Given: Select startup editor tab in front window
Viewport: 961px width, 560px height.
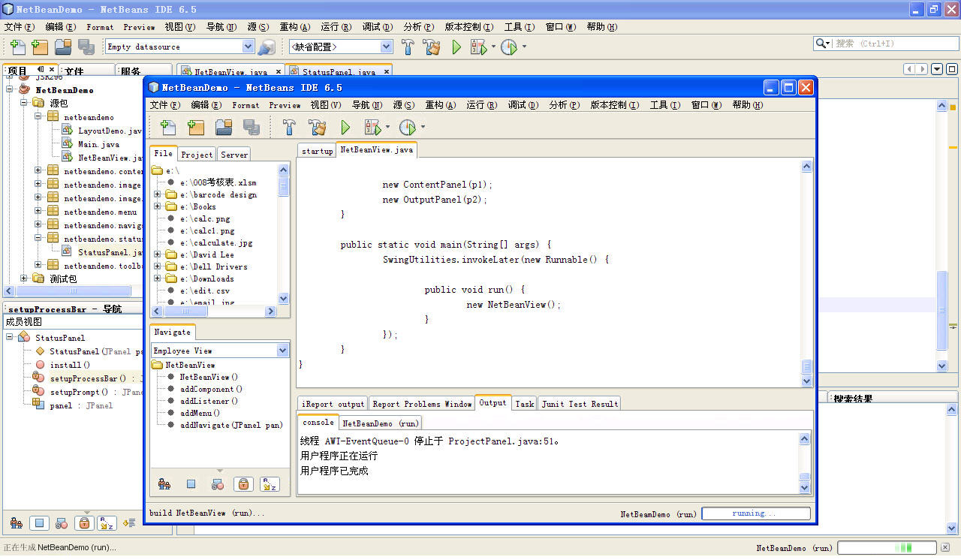Looking at the screenshot, I should pyautogui.click(x=317, y=151).
